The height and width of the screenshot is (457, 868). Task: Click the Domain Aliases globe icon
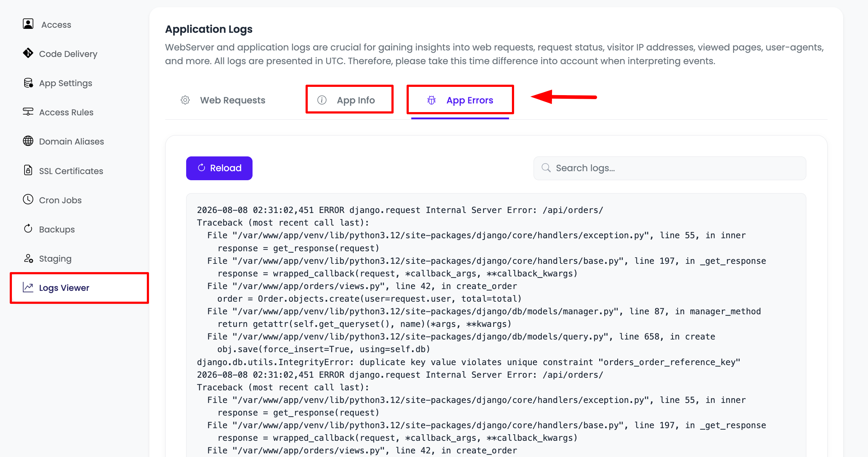pos(28,141)
